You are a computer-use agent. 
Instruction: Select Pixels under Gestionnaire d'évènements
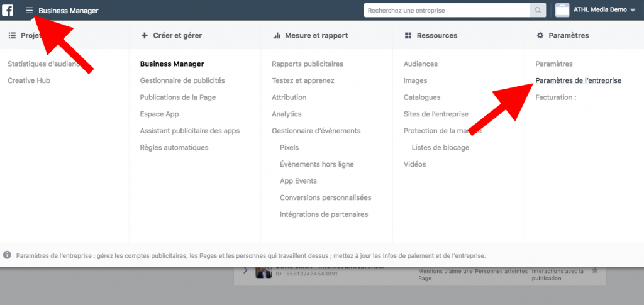pos(289,147)
